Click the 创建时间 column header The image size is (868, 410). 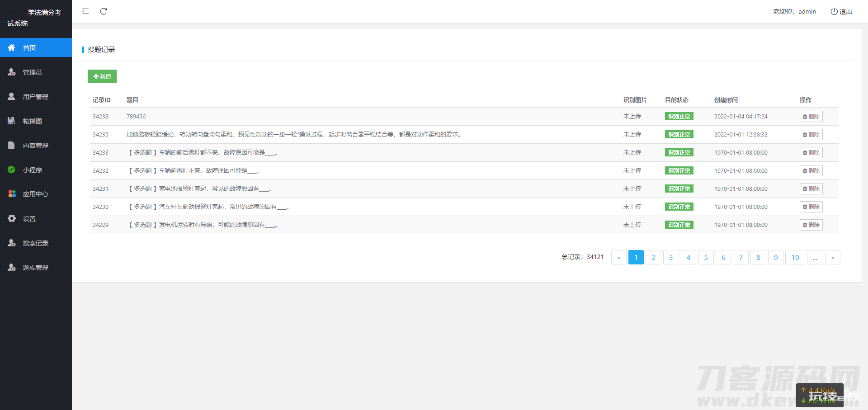click(726, 100)
